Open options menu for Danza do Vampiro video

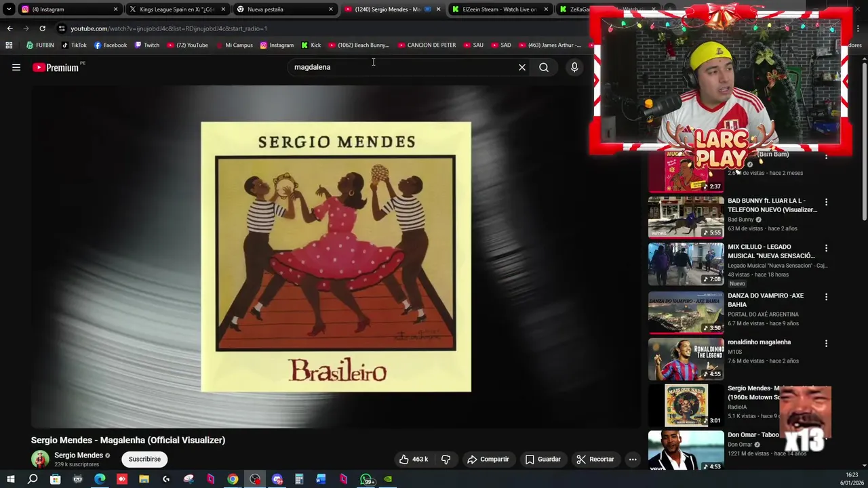(826, 297)
